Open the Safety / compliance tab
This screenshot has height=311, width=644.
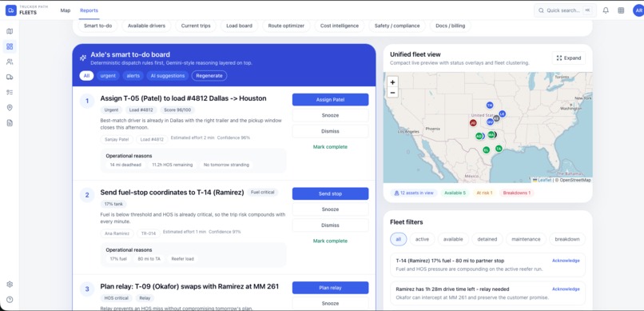(x=397, y=26)
